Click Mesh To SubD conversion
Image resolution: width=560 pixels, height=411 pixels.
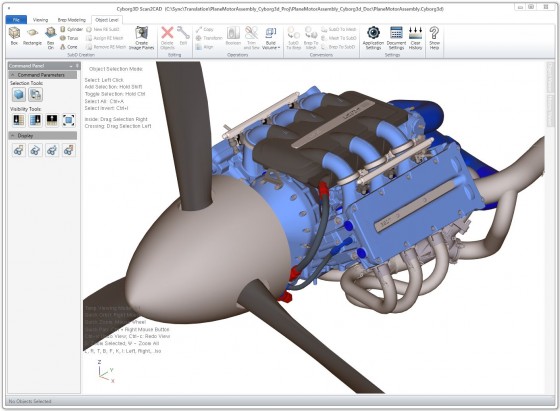(339, 38)
